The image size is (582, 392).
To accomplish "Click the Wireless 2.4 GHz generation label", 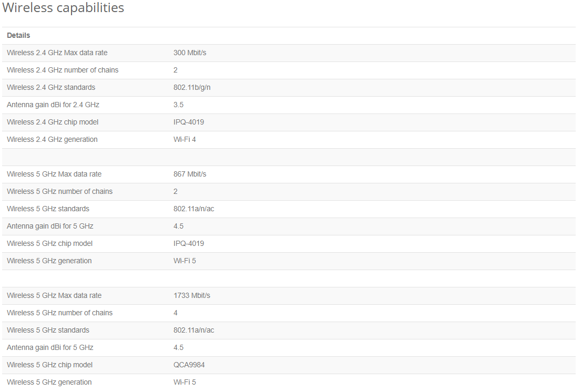I will coord(52,140).
